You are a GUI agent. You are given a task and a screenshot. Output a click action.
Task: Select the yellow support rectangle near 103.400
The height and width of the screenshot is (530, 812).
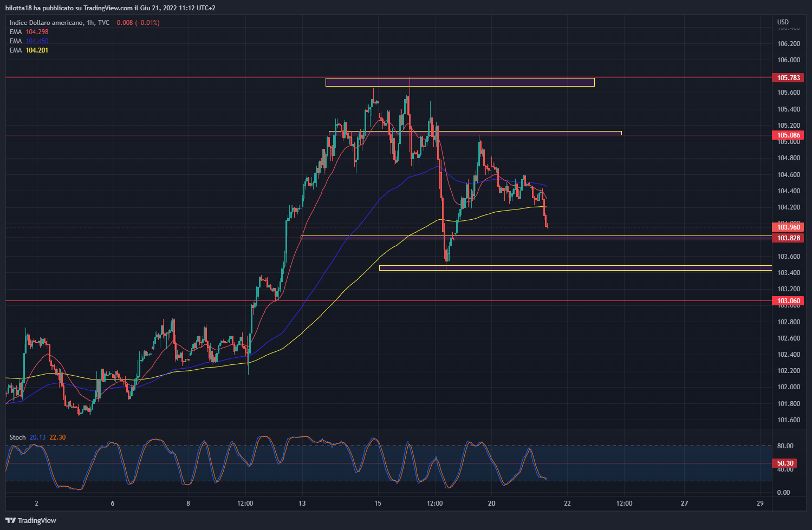[575, 268]
